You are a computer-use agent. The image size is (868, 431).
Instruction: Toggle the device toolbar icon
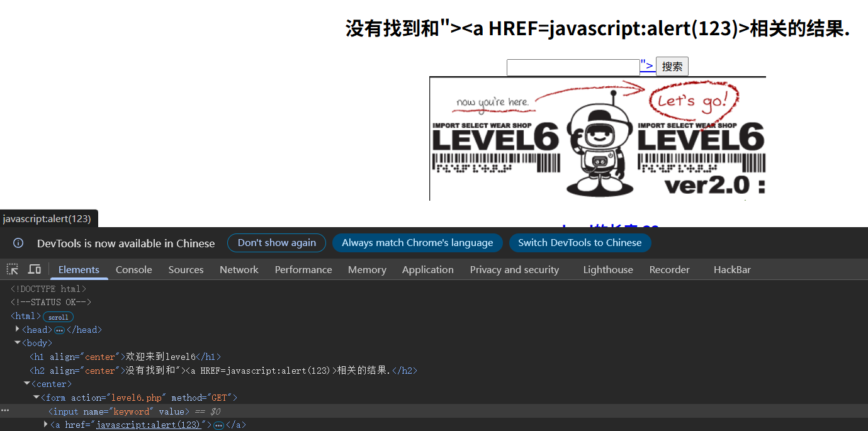tap(35, 269)
